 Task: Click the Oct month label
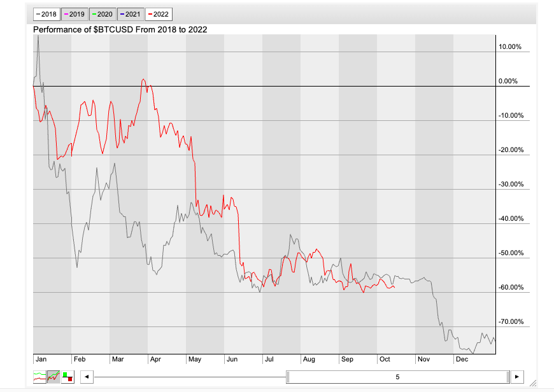point(385,359)
